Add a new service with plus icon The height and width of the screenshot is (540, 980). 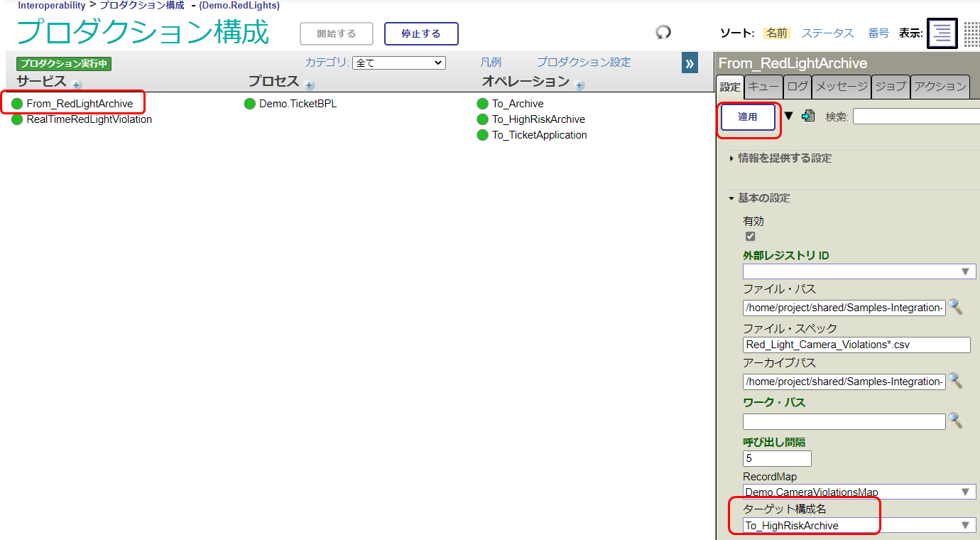click(77, 85)
